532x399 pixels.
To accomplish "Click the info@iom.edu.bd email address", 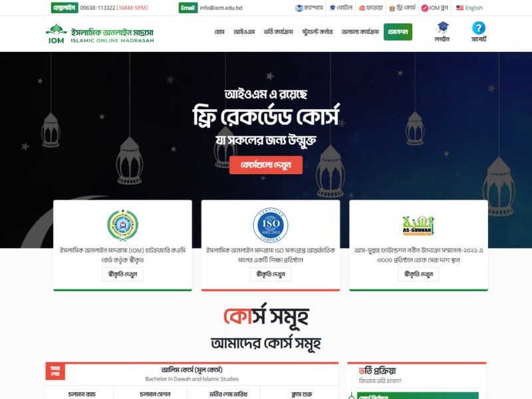I will (221, 8).
